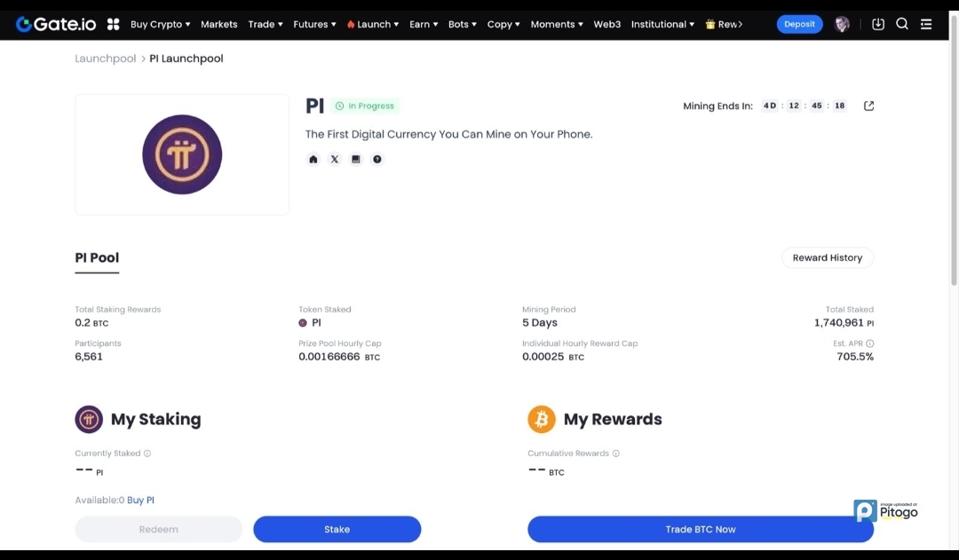The width and height of the screenshot is (959, 560).
Task: Open the search magnifier icon
Action: pos(902,24)
